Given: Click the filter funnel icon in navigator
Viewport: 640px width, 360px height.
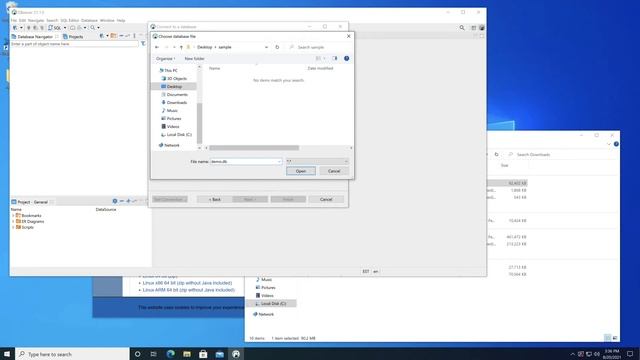Looking at the screenshot, I should 143,44.
